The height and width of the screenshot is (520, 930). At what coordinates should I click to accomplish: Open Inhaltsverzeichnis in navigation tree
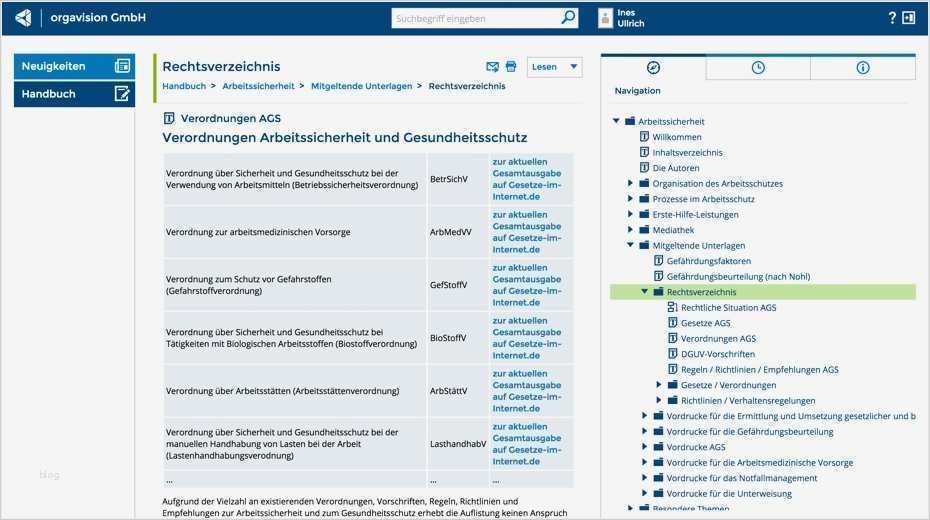coord(687,152)
